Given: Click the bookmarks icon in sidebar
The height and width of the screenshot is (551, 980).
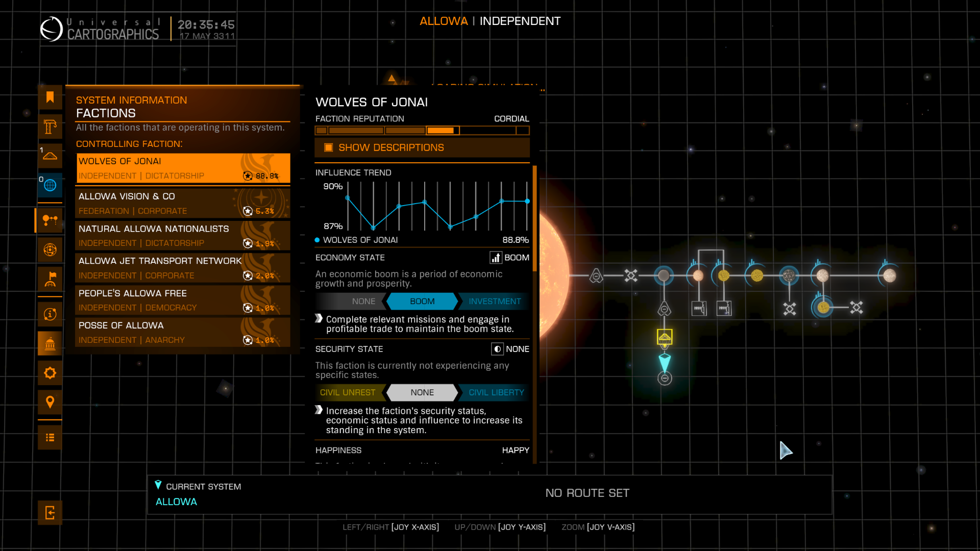Looking at the screenshot, I should 50,97.
